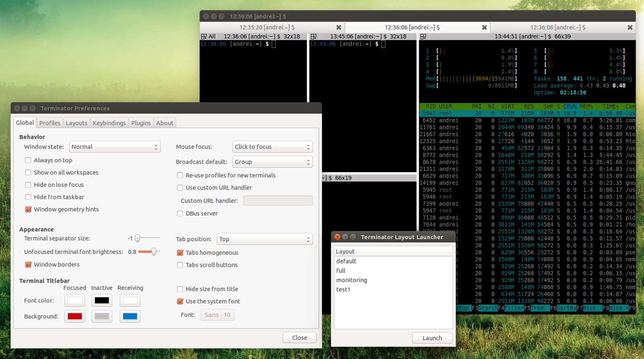
Task: Open the Tab position dropdown
Action: click(265, 239)
